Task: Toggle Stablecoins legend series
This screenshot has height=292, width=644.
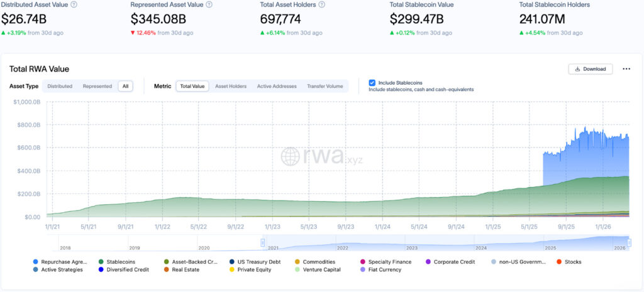Action: coord(116,262)
